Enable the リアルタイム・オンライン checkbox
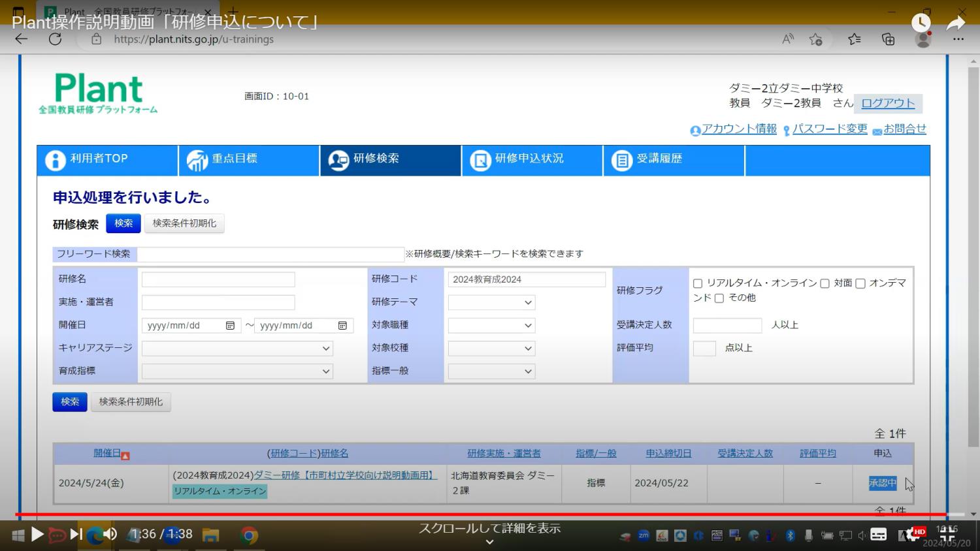980x551 pixels. pyautogui.click(x=697, y=283)
